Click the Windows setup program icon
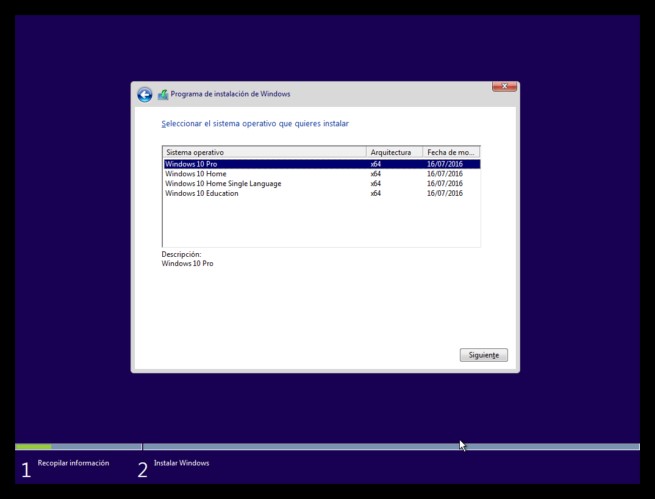655x499 pixels. pos(163,95)
